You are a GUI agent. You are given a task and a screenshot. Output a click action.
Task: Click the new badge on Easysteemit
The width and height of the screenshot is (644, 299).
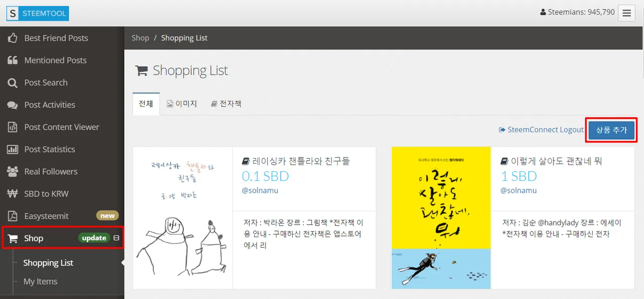tap(107, 216)
